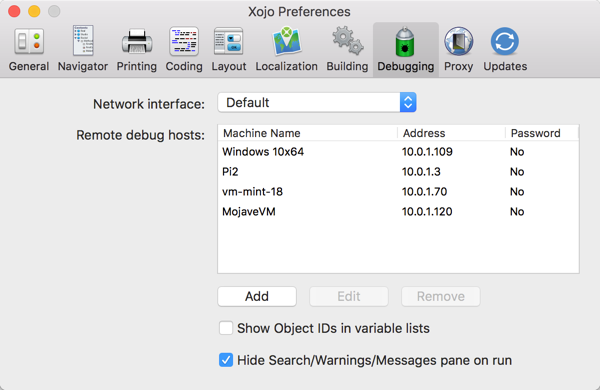The height and width of the screenshot is (390, 600).
Task: Uncheck Hide Search/Warnings/Messages pane on run
Action: pos(226,360)
